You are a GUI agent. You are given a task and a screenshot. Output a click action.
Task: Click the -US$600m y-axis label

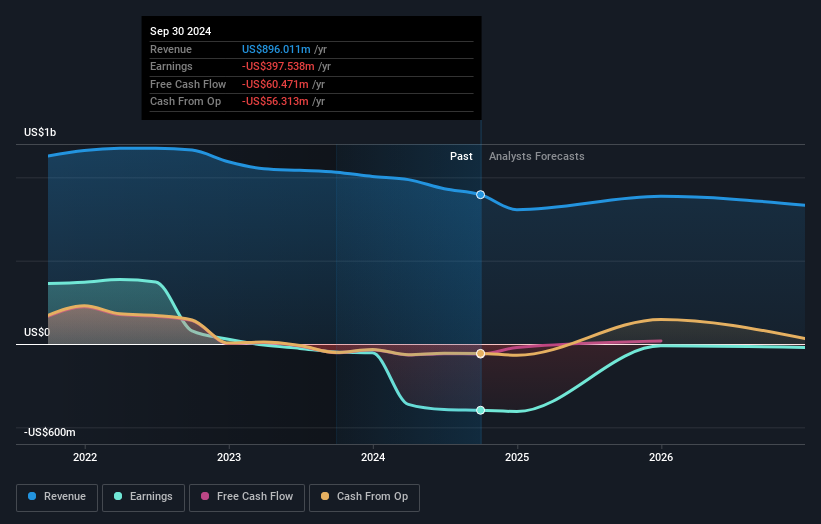[50, 432]
